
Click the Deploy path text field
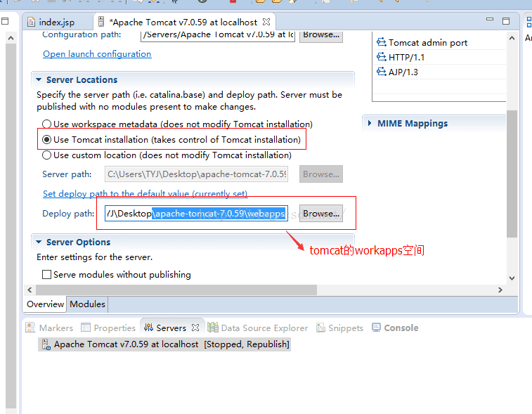(196, 214)
